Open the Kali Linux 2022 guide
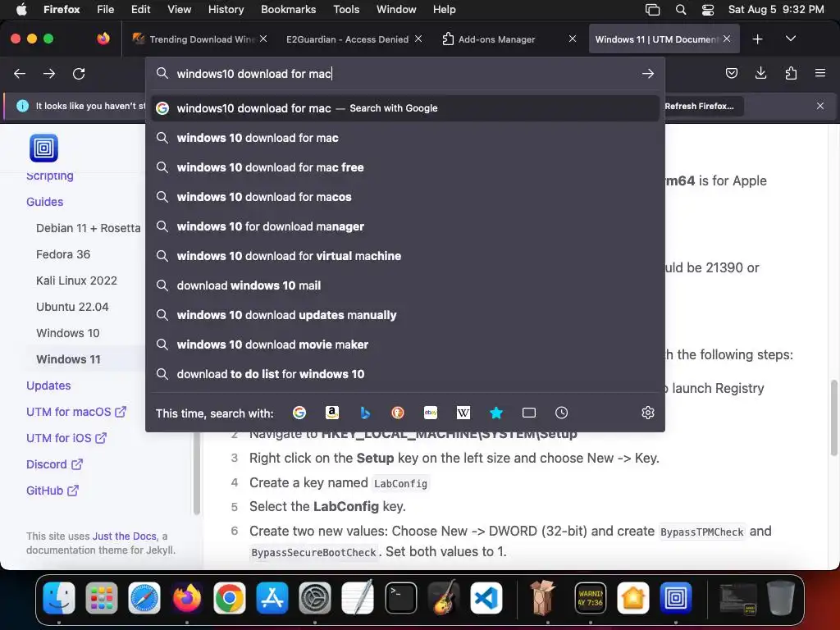 coord(76,281)
